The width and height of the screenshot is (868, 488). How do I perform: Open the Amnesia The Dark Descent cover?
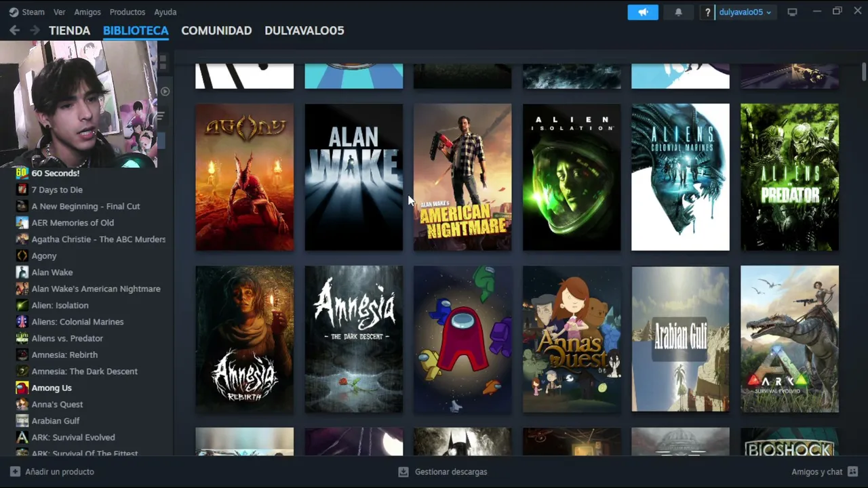354,339
